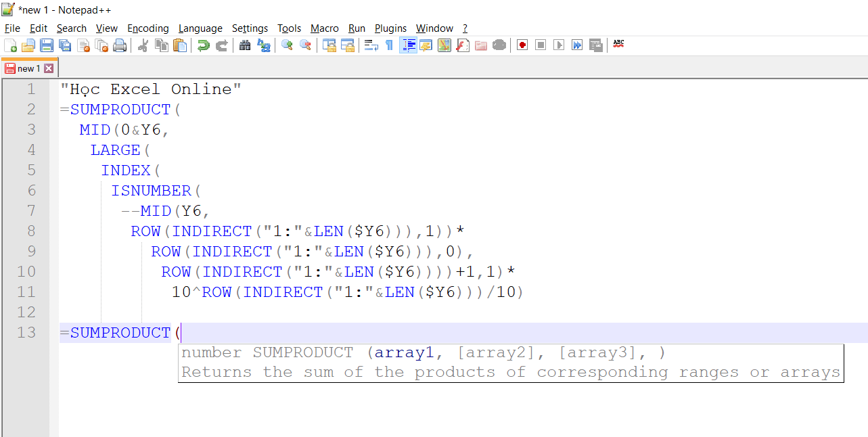Open the View menu
This screenshot has height=437, width=868.
[107, 28]
